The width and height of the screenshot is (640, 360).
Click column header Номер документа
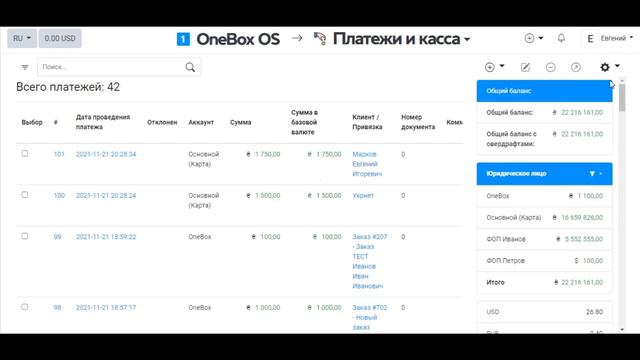click(x=418, y=122)
